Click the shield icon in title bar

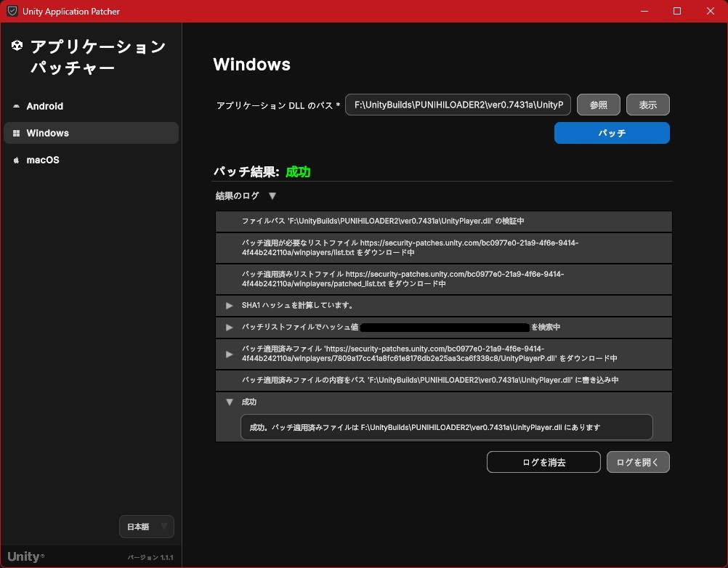point(12,11)
